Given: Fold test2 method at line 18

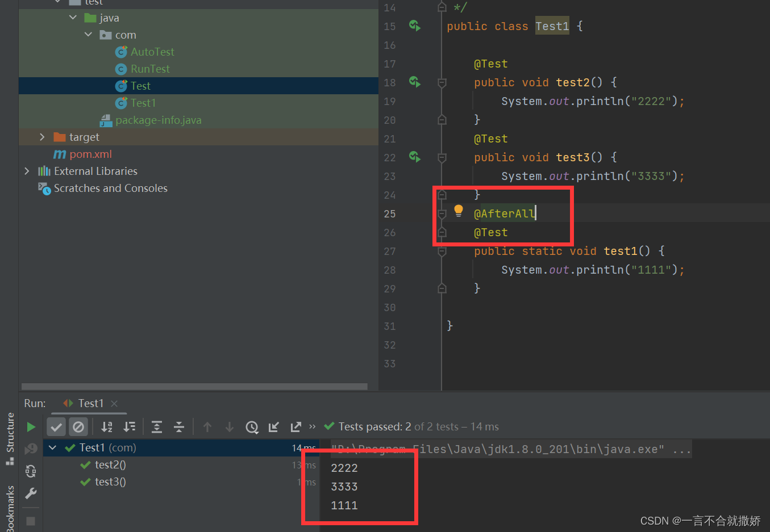Looking at the screenshot, I should [x=442, y=83].
